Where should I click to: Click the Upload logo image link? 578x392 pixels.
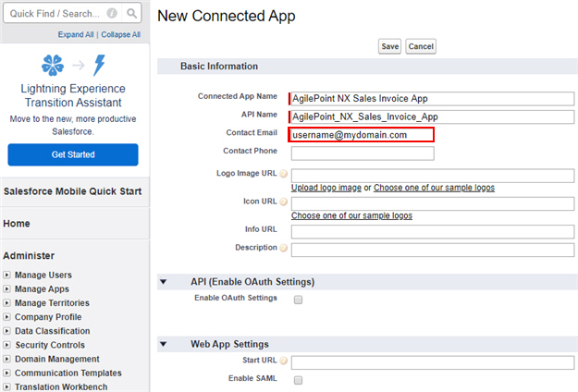coord(326,188)
